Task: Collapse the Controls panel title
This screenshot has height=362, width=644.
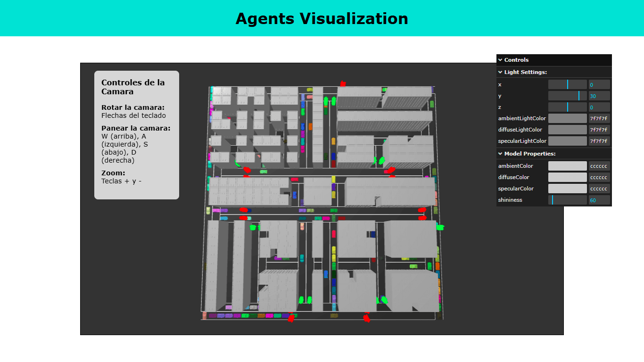Action: pos(516,60)
